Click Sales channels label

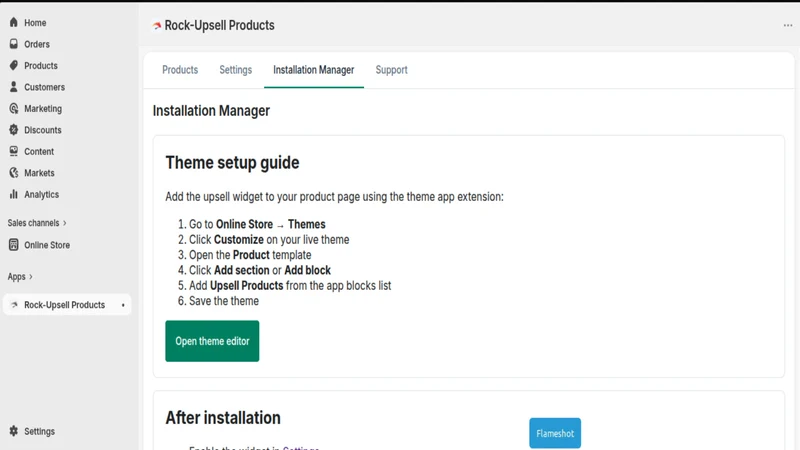point(33,223)
